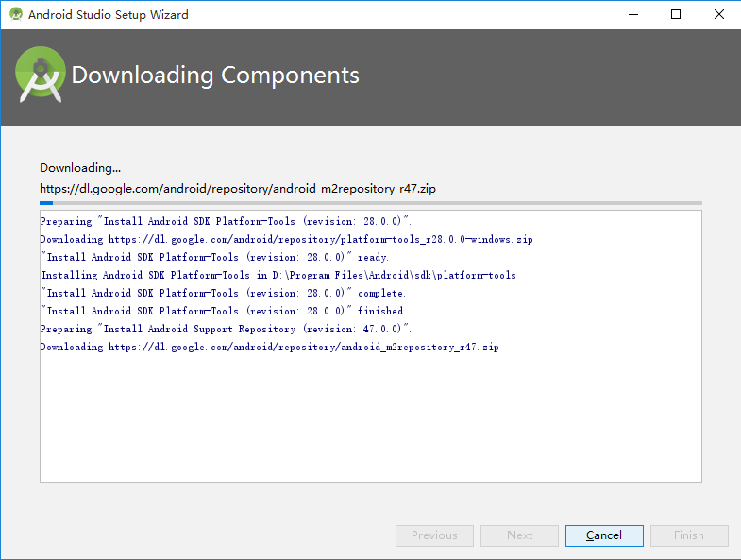Select the Platform-Tools "ready" log line

coord(214,257)
